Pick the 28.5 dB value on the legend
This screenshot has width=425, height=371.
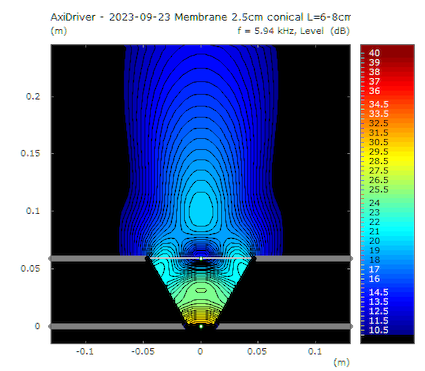379,161
